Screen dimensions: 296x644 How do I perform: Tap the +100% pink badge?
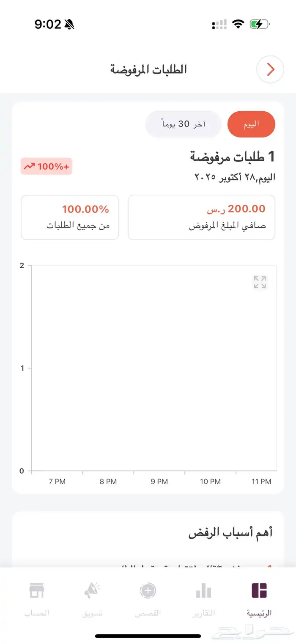[x=47, y=166]
